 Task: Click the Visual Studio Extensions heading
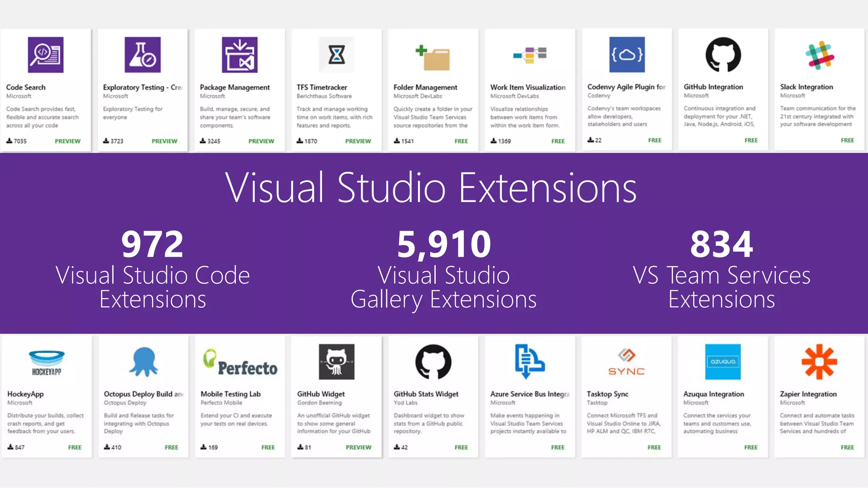pyautogui.click(x=431, y=187)
